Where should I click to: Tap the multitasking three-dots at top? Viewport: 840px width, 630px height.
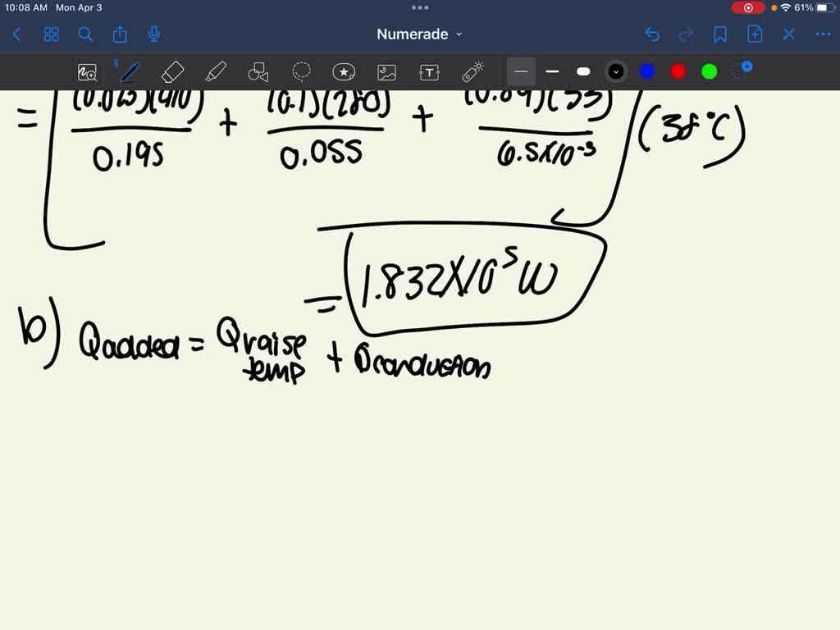tap(420, 7)
